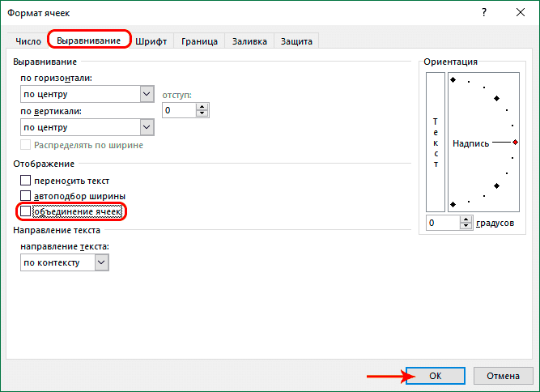Decrease отступ value with down arrow
The width and height of the screenshot is (540, 392).
pos(202,113)
